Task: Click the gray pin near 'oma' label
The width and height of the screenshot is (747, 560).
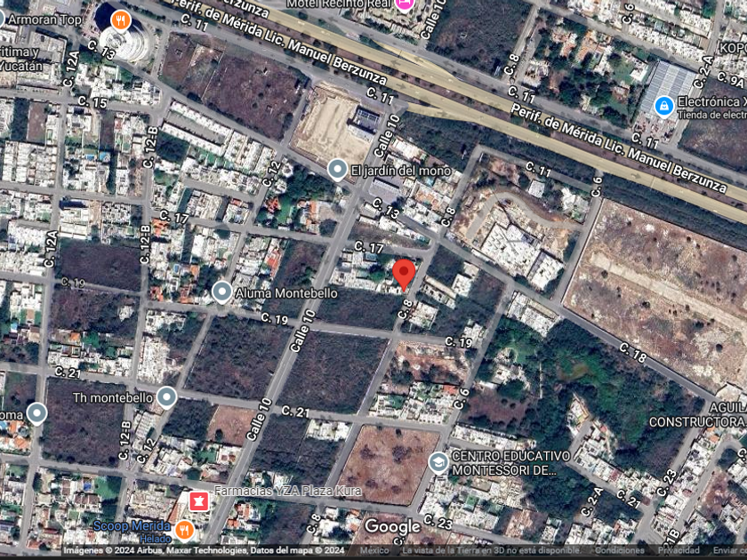Action: (36, 414)
